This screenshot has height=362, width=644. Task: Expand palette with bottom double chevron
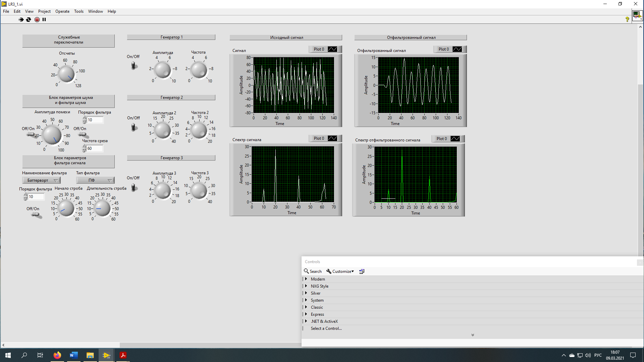click(473, 335)
